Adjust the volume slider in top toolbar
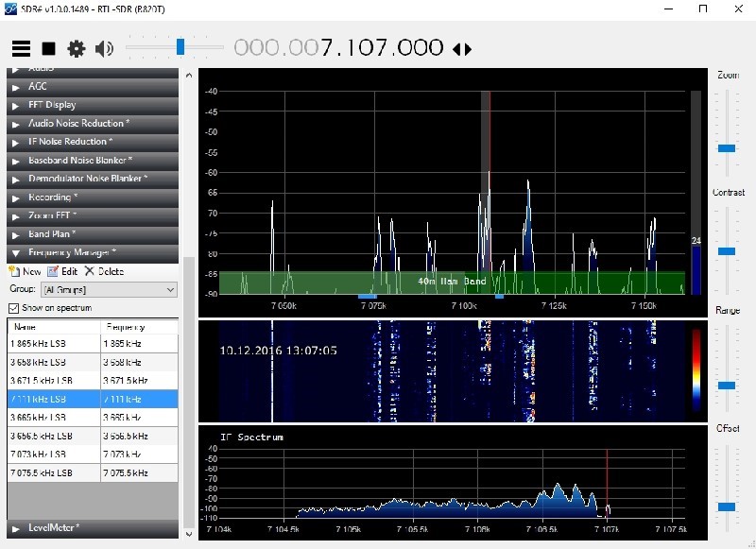The height and width of the screenshot is (549, 756). (180, 47)
